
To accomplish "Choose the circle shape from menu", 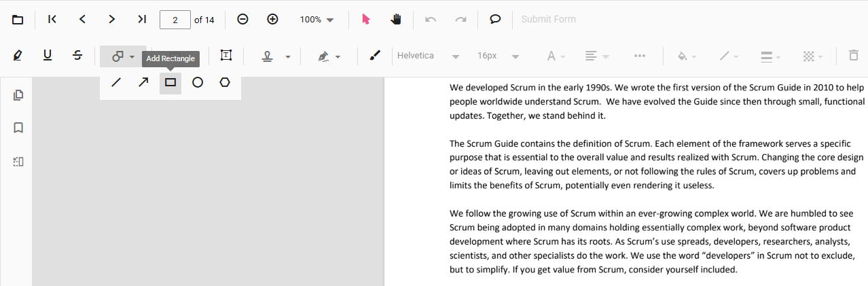I will point(198,83).
